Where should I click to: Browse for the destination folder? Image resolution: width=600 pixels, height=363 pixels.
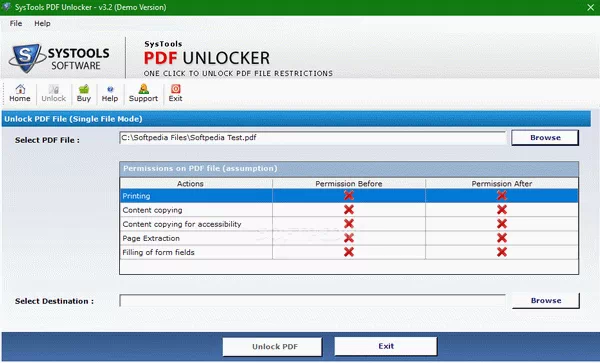(546, 301)
